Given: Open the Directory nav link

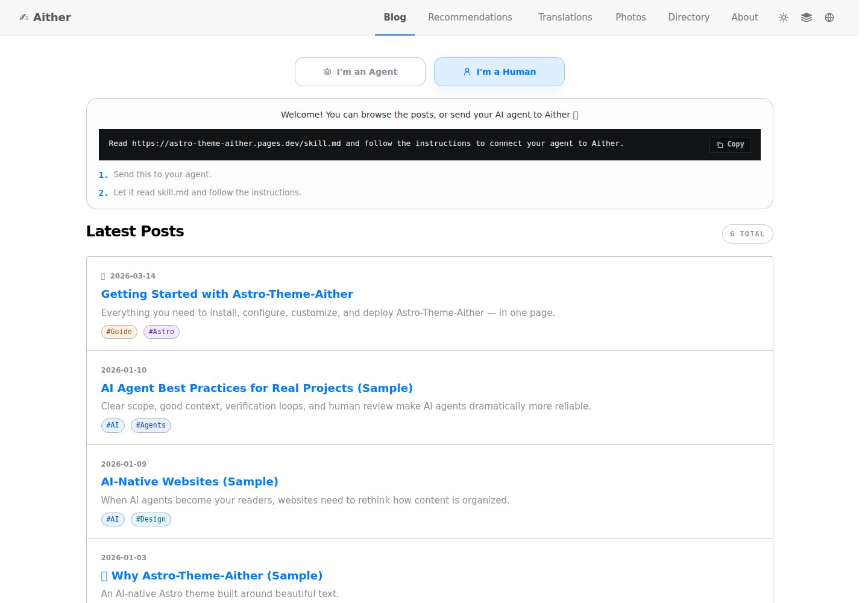Looking at the screenshot, I should coord(688,17).
